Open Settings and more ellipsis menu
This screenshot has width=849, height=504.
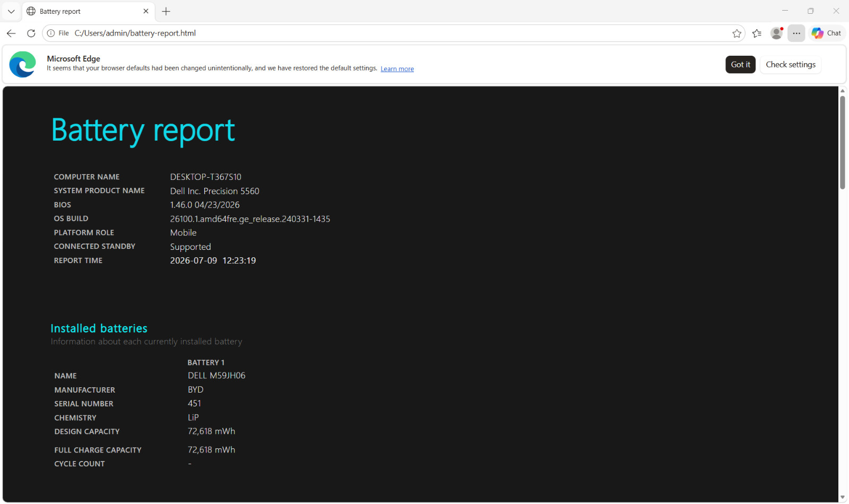click(796, 33)
